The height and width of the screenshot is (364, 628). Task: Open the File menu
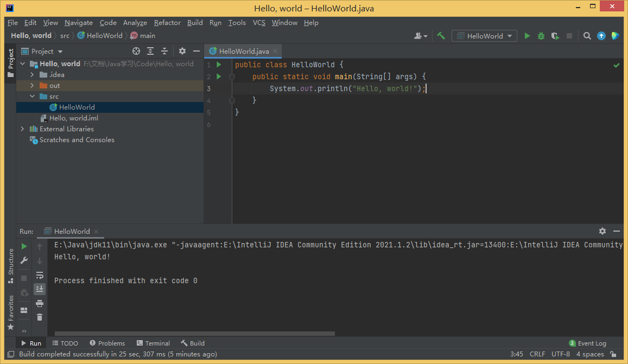(x=12, y=22)
